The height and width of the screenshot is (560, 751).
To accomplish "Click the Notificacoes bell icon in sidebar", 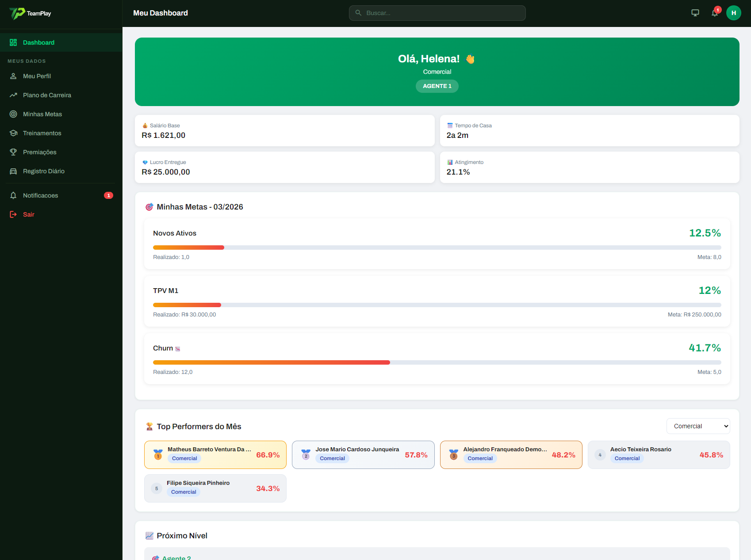I will (x=13, y=195).
